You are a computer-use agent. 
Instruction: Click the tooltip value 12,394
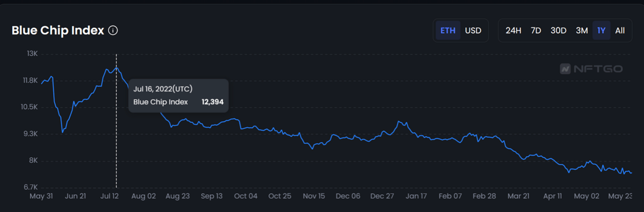pyautogui.click(x=213, y=101)
